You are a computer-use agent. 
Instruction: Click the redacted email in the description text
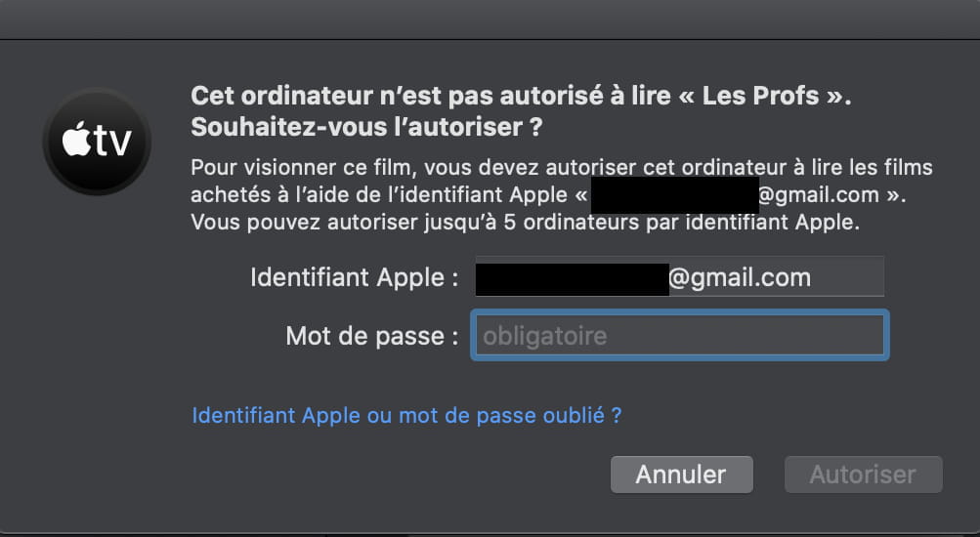(x=674, y=195)
